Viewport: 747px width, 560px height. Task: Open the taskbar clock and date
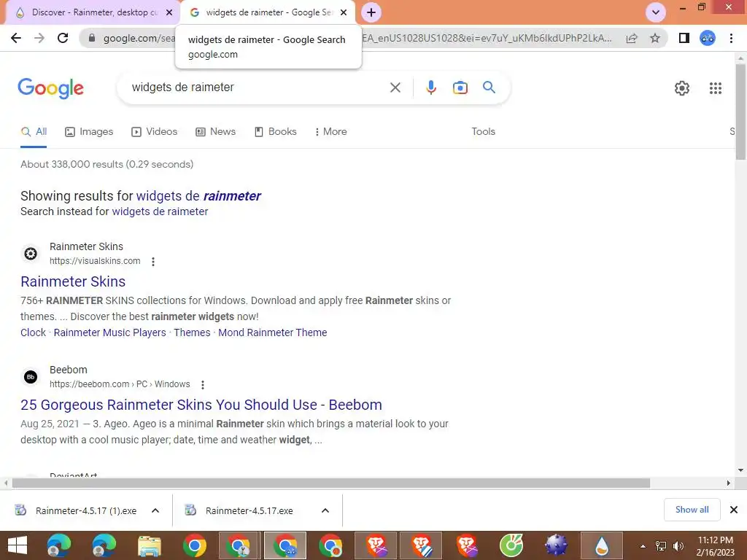(x=715, y=546)
